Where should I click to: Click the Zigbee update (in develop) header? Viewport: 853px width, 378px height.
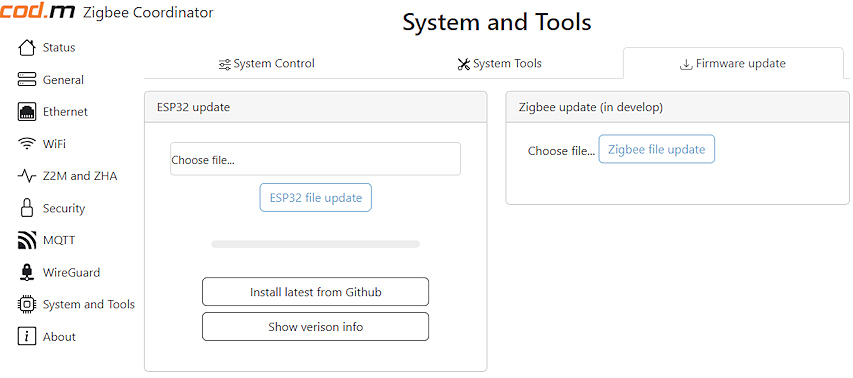[677, 107]
